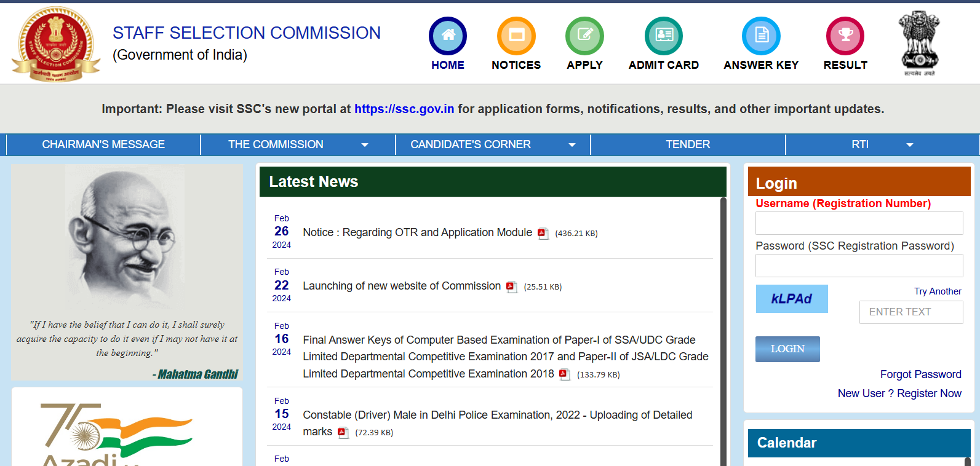
Task: Open the Result trophy icon
Action: 845,36
